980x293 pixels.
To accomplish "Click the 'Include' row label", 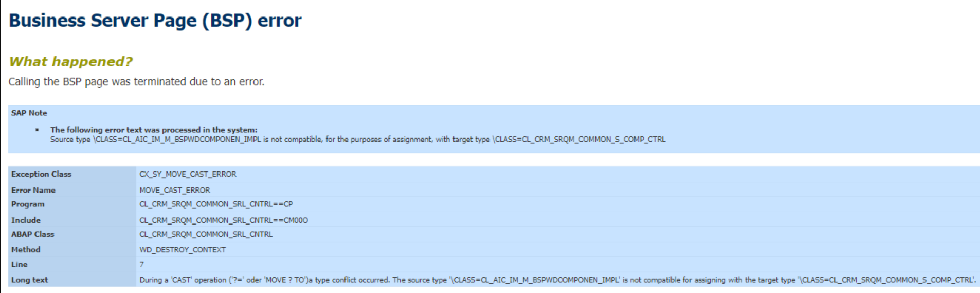I will [x=26, y=220].
